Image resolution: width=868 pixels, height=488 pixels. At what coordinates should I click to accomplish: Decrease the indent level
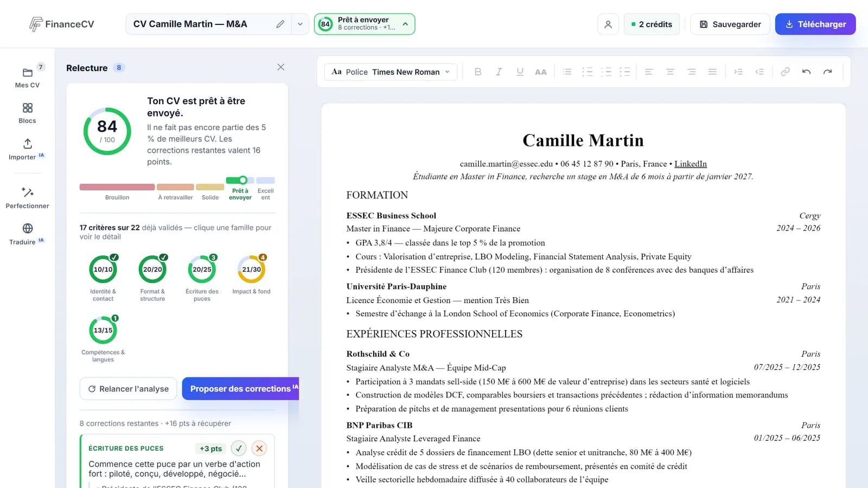click(759, 72)
